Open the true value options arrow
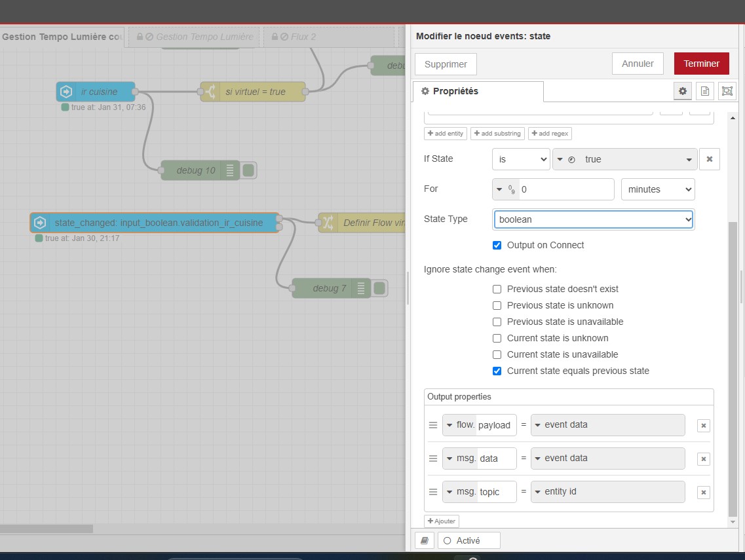Image resolution: width=745 pixels, height=560 pixels. coord(689,160)
